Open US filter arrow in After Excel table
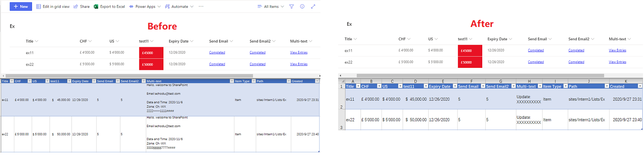 [400, 86]
